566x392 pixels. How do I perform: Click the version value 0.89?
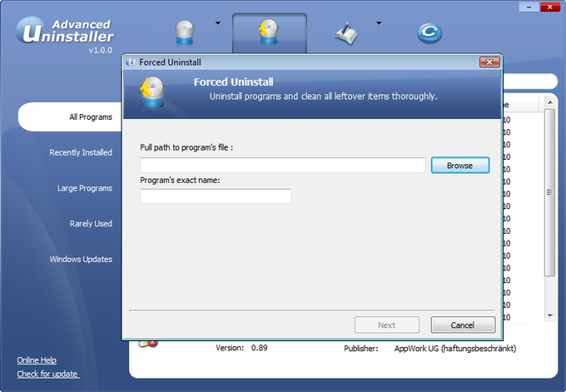click(259, 348)
